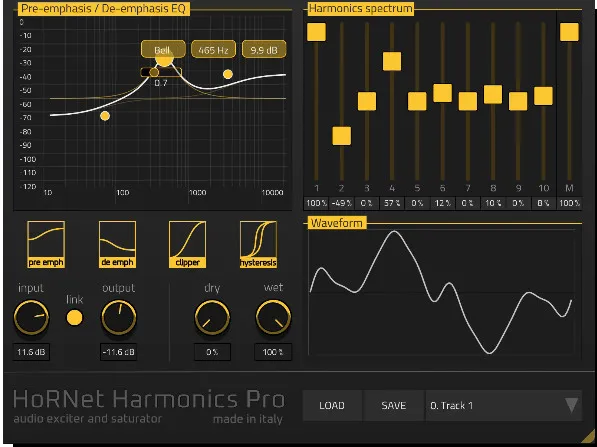Click the -11.6 dB output value field
Image resolution: width=597 pixels, height=447 pixels.
click(118, 352)
